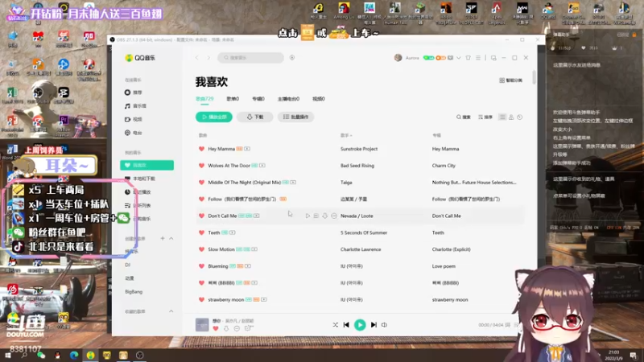Click the now-playing album cover thumbnail
The width and height of the screenshot is (644, 362).
[202, 325]
